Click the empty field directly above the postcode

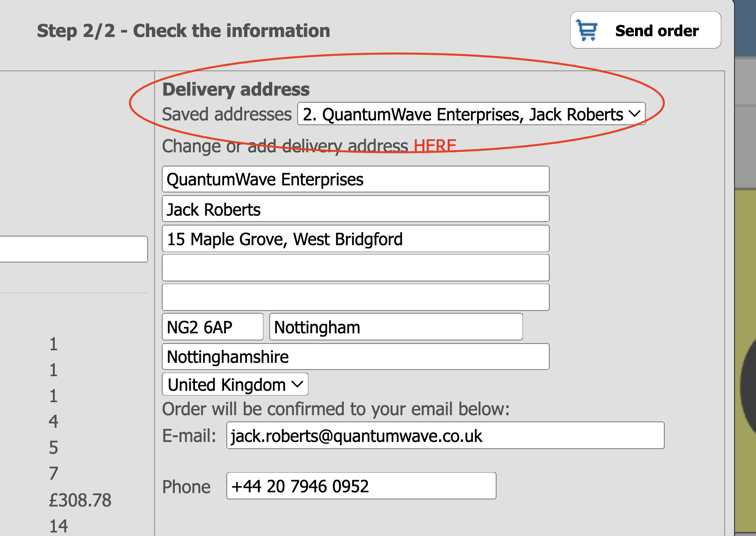coord(355,298)
